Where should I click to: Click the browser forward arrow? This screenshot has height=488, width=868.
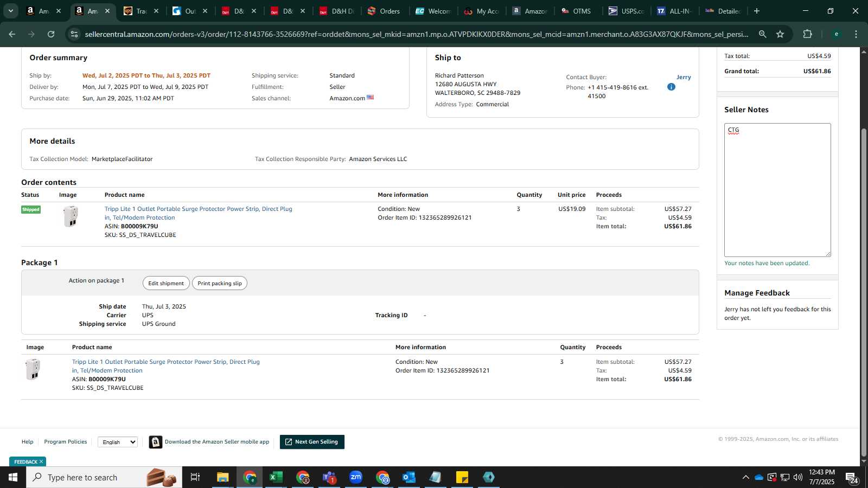[31, 34]
